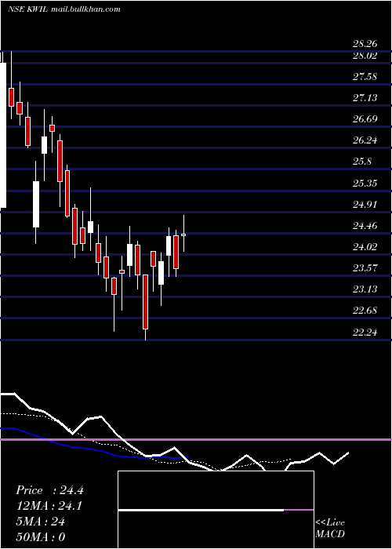Click the magenta horizontal zero line
The image size is (392, 549).
(x=196, y=439)
